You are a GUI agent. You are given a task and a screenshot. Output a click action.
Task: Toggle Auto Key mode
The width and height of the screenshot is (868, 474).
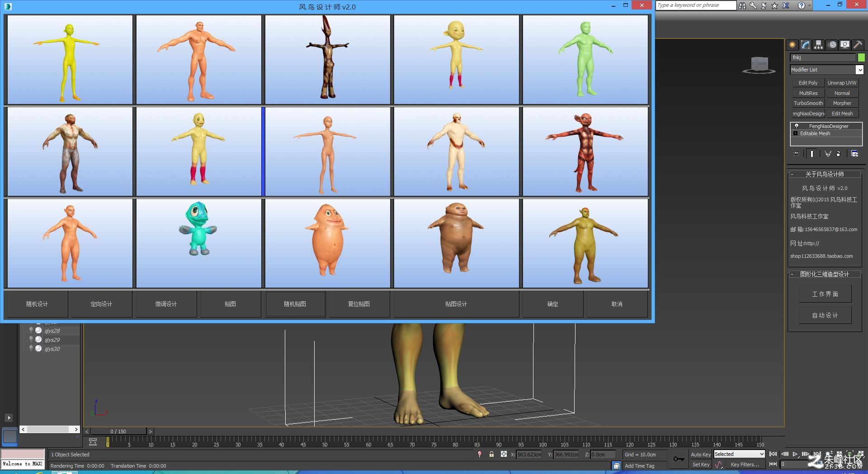[x=700, y=454]
